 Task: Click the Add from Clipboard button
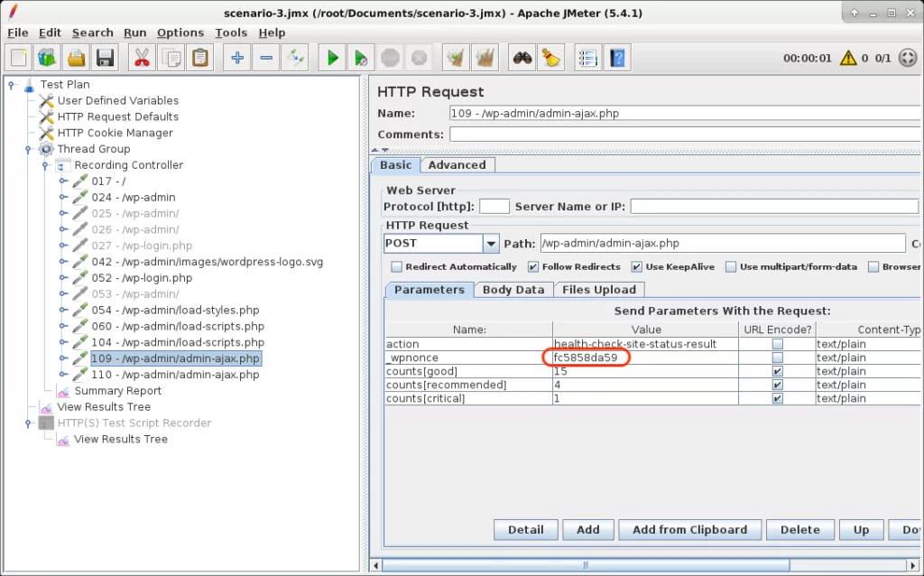pyautogui.click(x=689, y=530)
